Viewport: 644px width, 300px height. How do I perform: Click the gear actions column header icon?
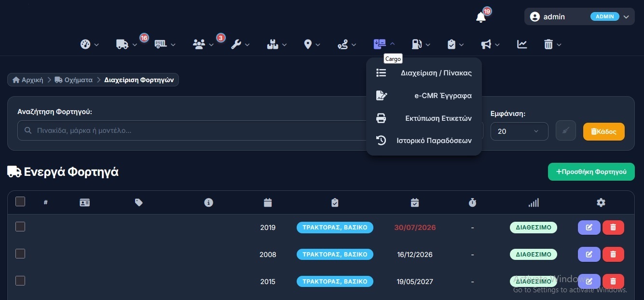coord(601,203)
